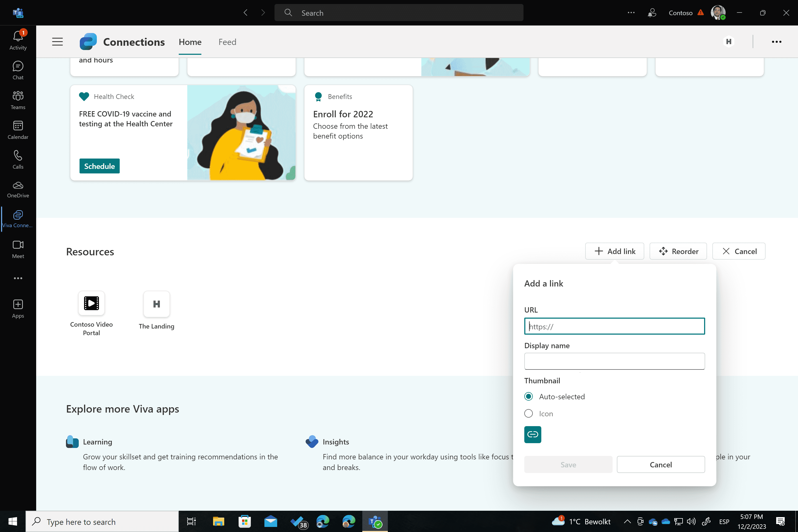Open the Connections more options ellipsis
This screenshot has width=798, height=532.
coord(776,41)
